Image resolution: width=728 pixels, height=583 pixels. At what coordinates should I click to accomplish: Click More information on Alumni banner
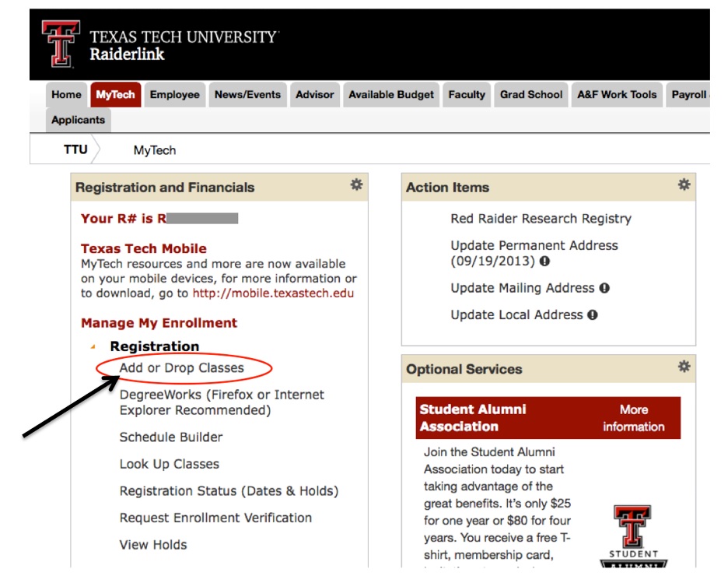point(633,418)
